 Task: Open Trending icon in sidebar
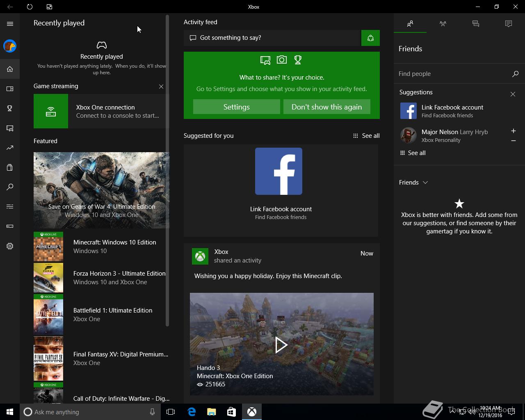coord(10,148)
